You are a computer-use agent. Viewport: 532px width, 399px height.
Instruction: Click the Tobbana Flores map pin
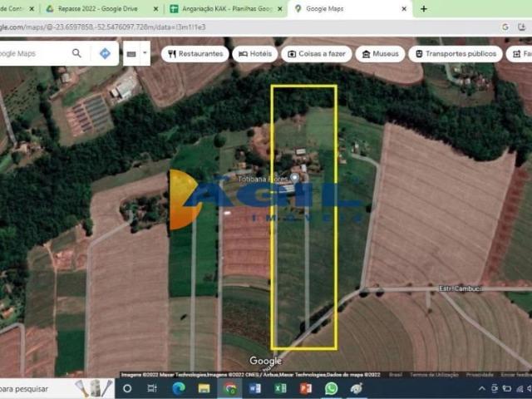[x=295, y=178]
